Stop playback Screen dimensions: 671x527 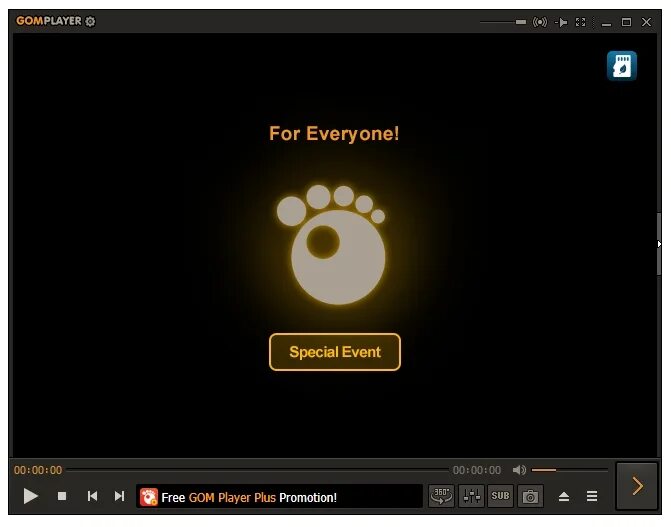(62, 496)
